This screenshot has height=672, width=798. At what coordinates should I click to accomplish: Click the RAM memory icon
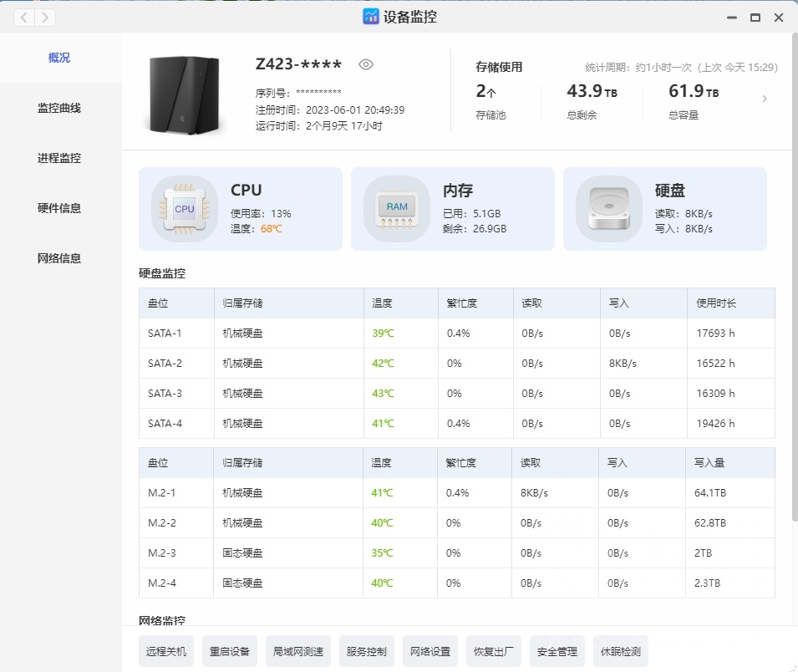coord(396,209)
